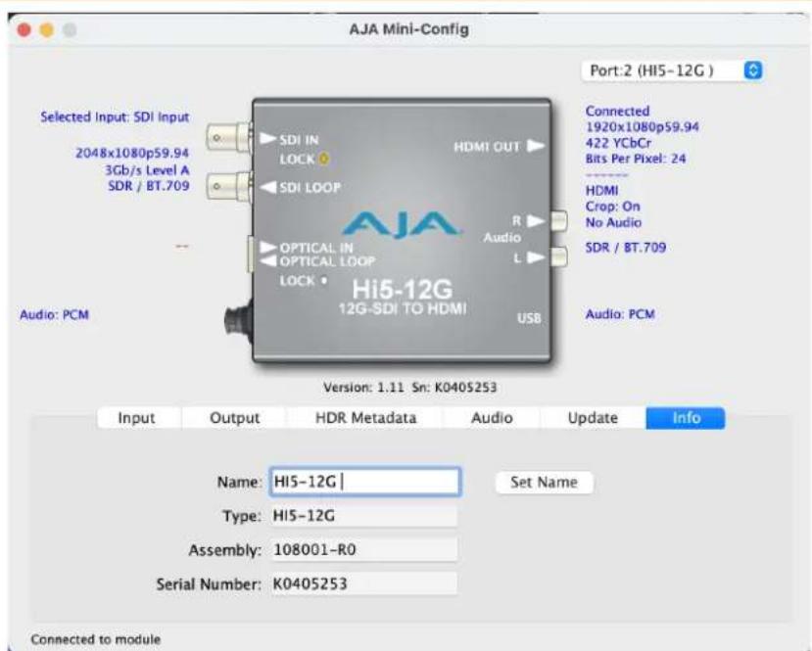Click the '3Gb/s Level A' text

147,169
